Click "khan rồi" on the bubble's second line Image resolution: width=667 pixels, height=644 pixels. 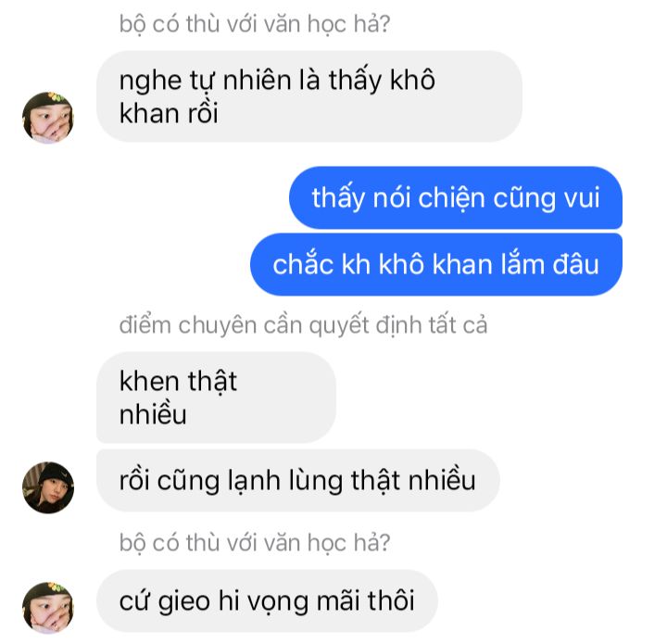pos(169,114)
